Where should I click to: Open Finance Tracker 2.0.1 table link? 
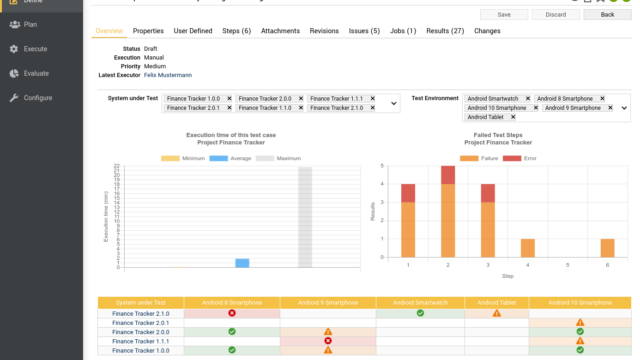pos(140,323)
